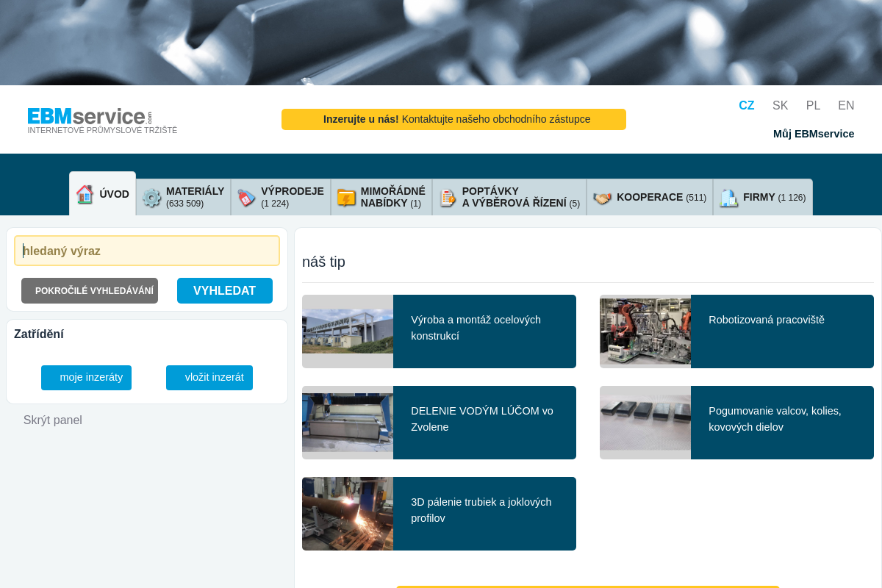Image resolution: width=882 pixels, height=588 pixels.
Task: Switch language to EN
Action: point(846,105)
